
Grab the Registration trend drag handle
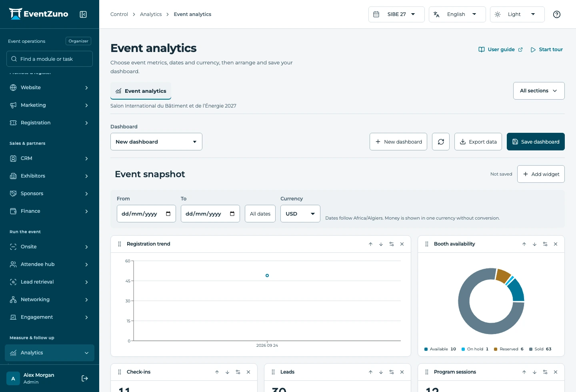point(120,244)
